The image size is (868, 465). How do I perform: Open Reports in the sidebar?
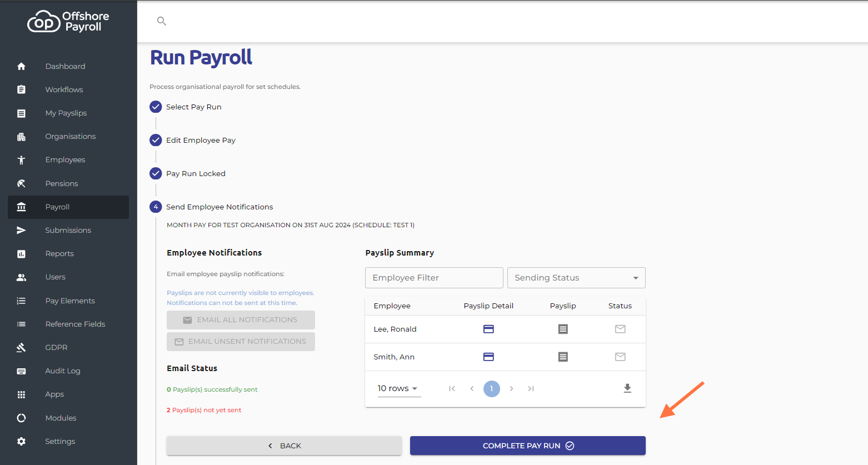coord(68,253)
